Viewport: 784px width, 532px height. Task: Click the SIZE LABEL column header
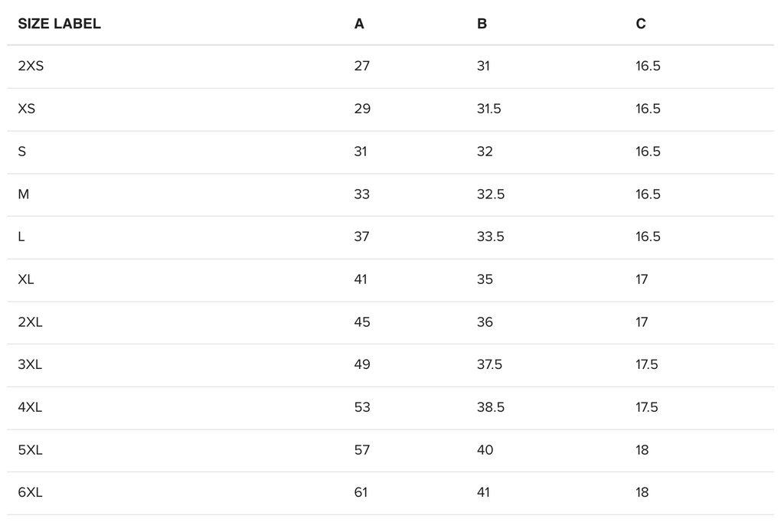pos(59,24)
